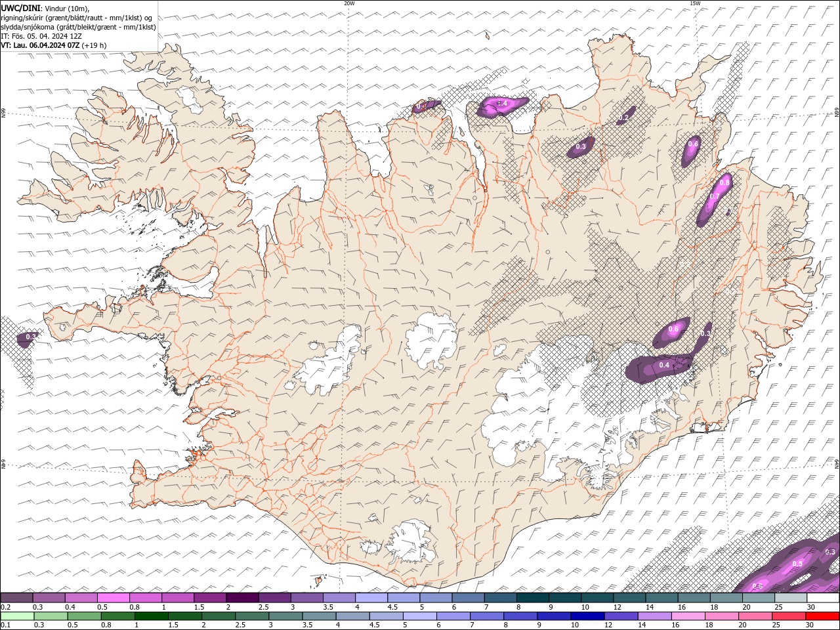Click the 'rigning/skúrir' legend description line
Screen dimensions: 840x630
(77, 18)
